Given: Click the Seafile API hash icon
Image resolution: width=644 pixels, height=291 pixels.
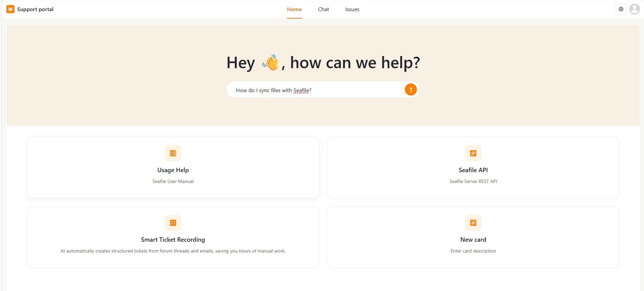Looking at the screenshot, I should point(473,153).
